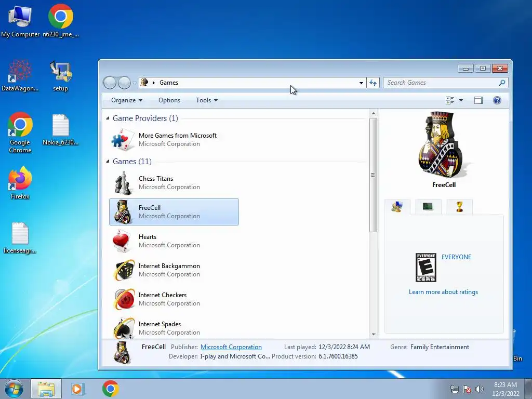Open the Tools dropdown menu

click(x=207, y=100)
